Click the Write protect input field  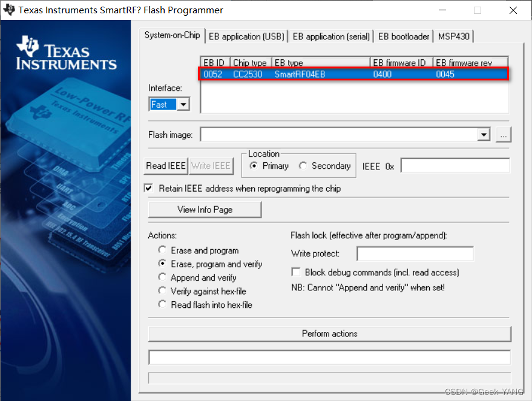(415, 253)
